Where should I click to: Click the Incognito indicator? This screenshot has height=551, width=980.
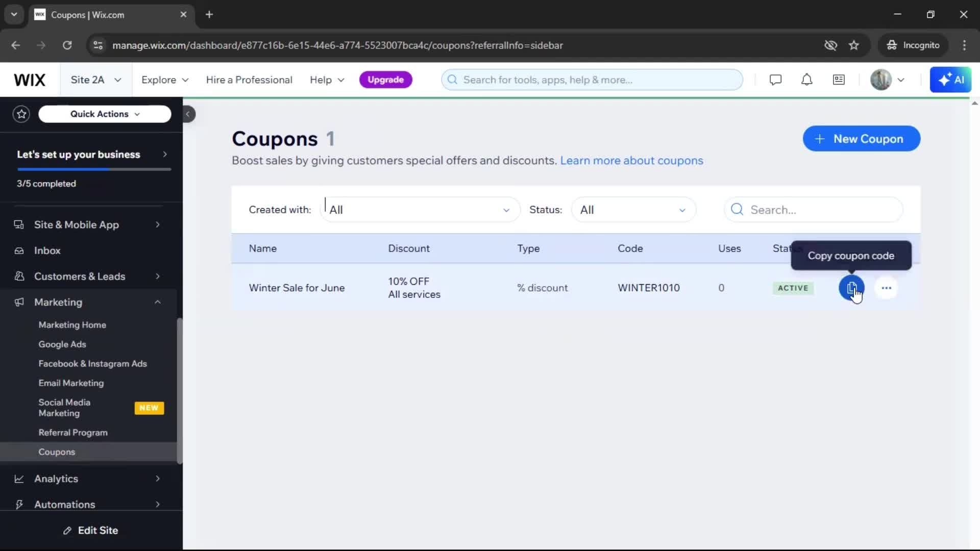913,45
